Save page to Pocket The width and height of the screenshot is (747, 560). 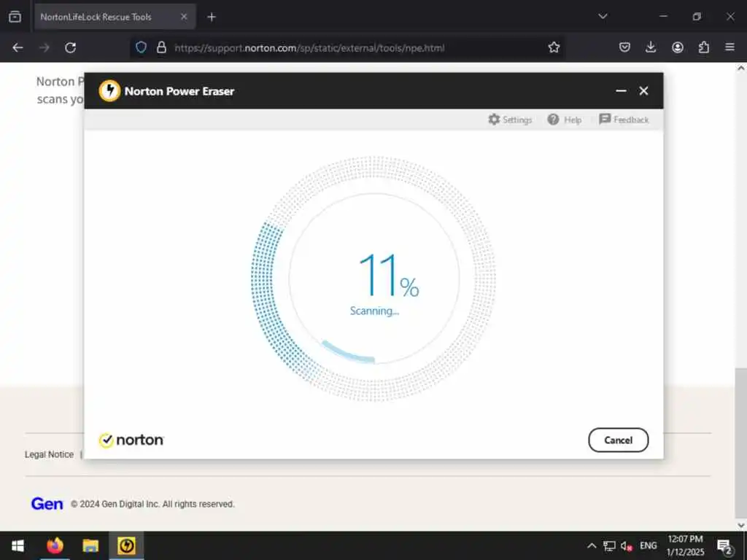[x=624, y=47]
